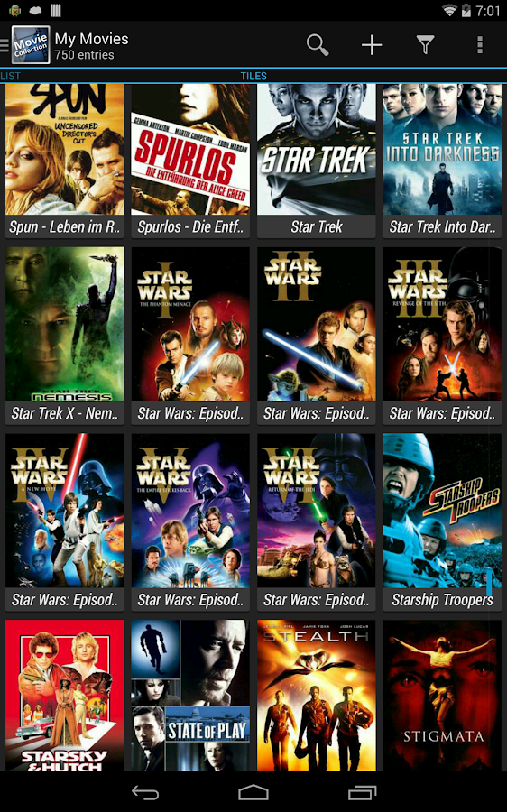Add a new movie with plus icon
Screen dimensions: 507x812
372,45
